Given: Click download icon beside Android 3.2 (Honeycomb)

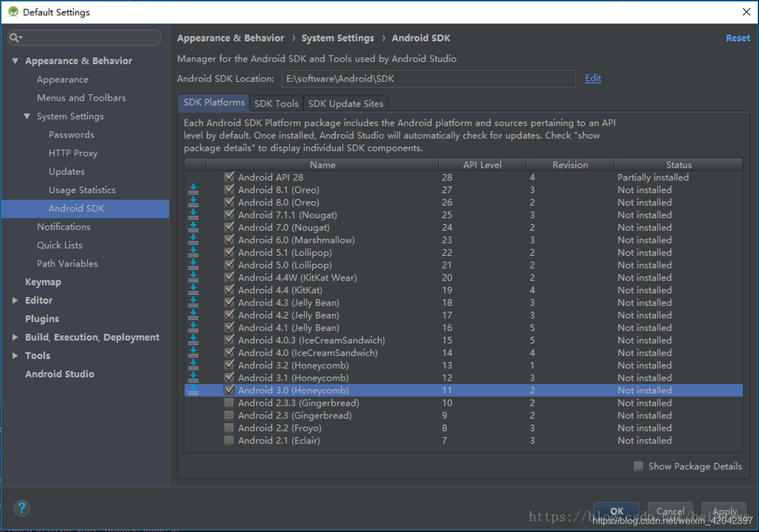Looking at the screenshot, I should click(193, 365).
